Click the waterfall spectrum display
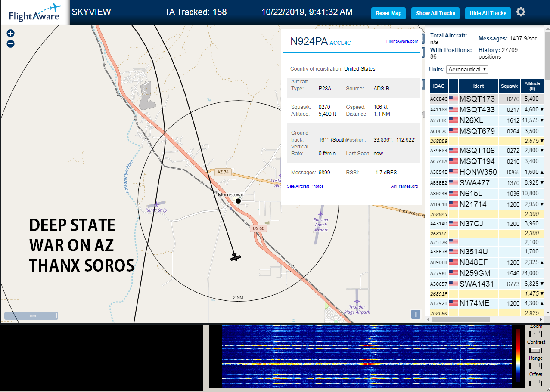Image resolution: width=550 pixels, height=392 pixels. click(367, 356)
